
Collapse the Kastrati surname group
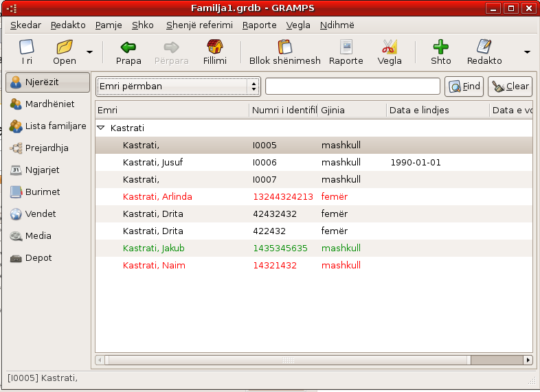pos(101,128)
